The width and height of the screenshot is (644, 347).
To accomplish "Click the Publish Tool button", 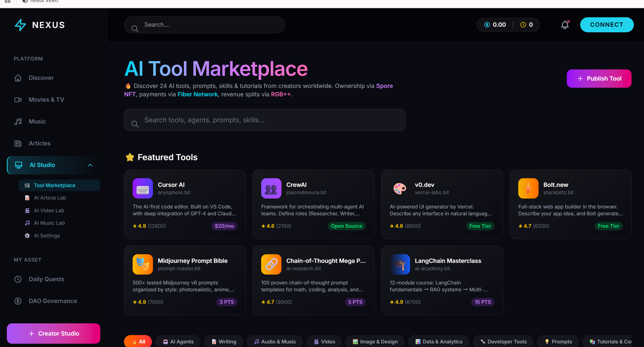I will 599,79.
